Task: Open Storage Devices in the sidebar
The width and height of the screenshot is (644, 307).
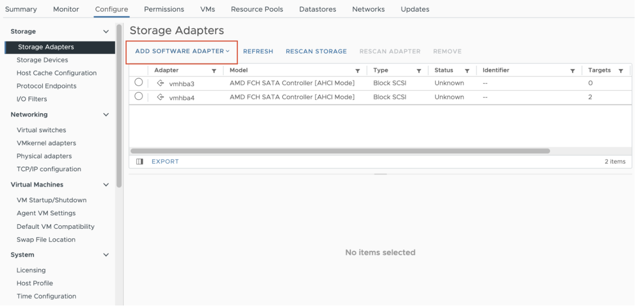Action: (x=42, y=60)
